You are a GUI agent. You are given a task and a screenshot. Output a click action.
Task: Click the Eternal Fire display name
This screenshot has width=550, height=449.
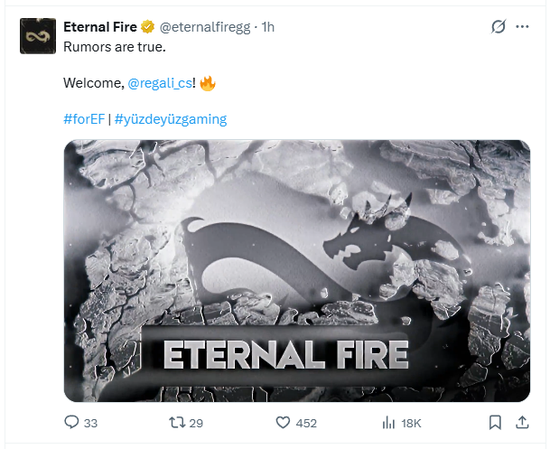click(x=100, y=27)
